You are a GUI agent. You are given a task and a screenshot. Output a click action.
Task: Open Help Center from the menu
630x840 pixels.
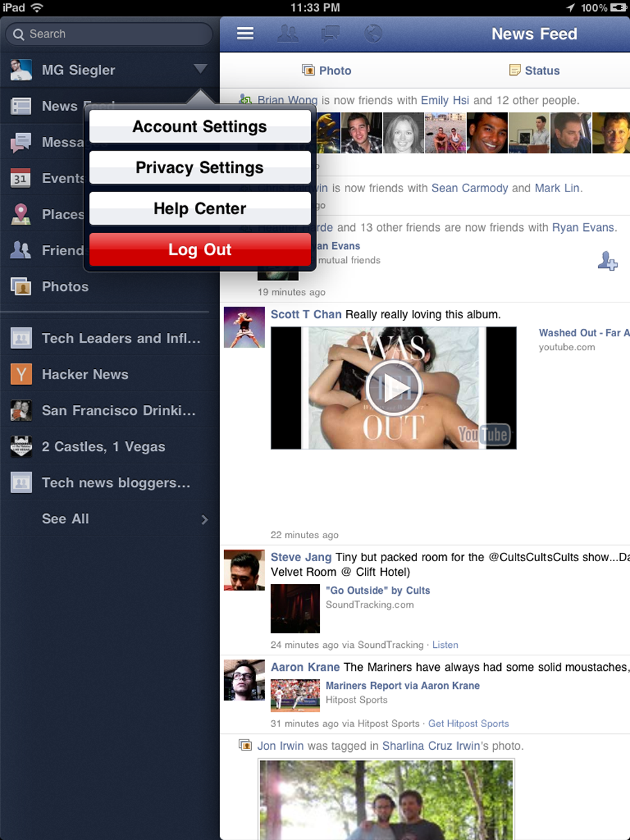200,209
